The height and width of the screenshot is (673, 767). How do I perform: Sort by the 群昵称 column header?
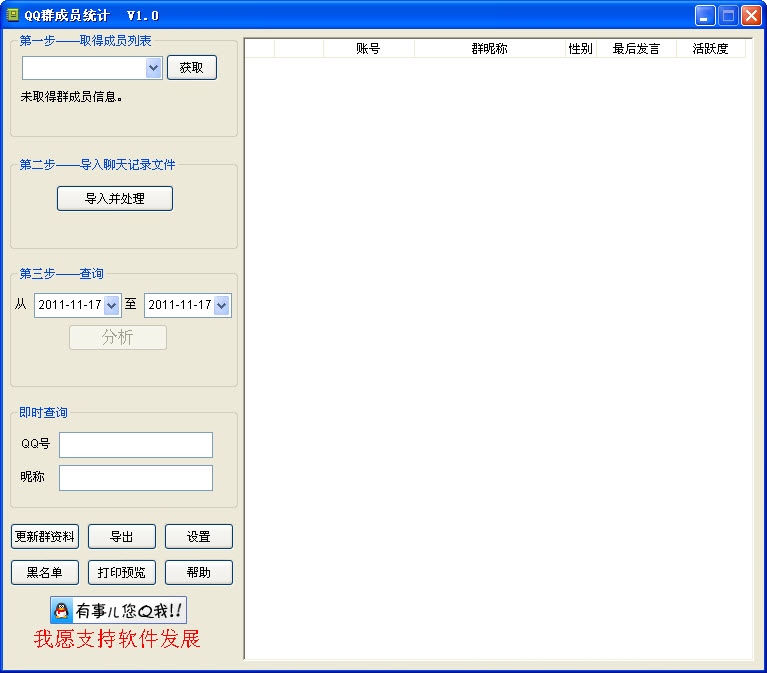pyautogui.click(x=490, y=48)
